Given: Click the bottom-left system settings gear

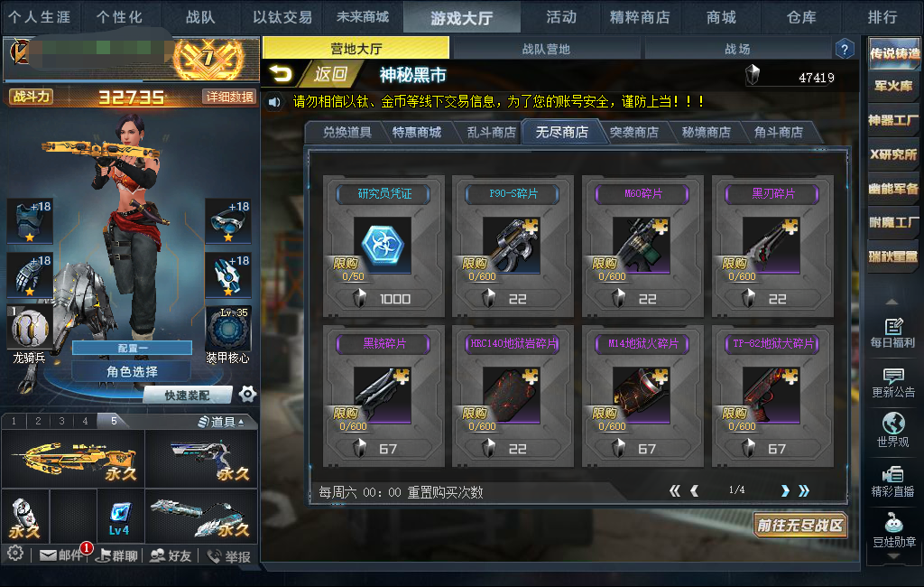Looking at the screenshot, I should tap(15, 554).
